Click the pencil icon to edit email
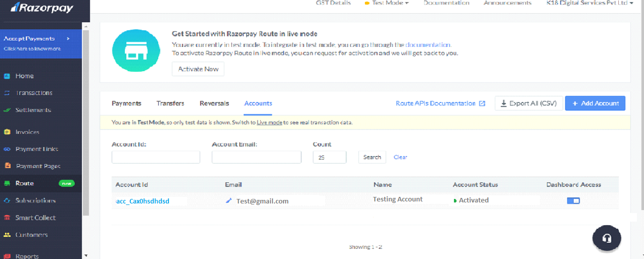Viewport: 644px width, 259px height. tap(228, 201)
